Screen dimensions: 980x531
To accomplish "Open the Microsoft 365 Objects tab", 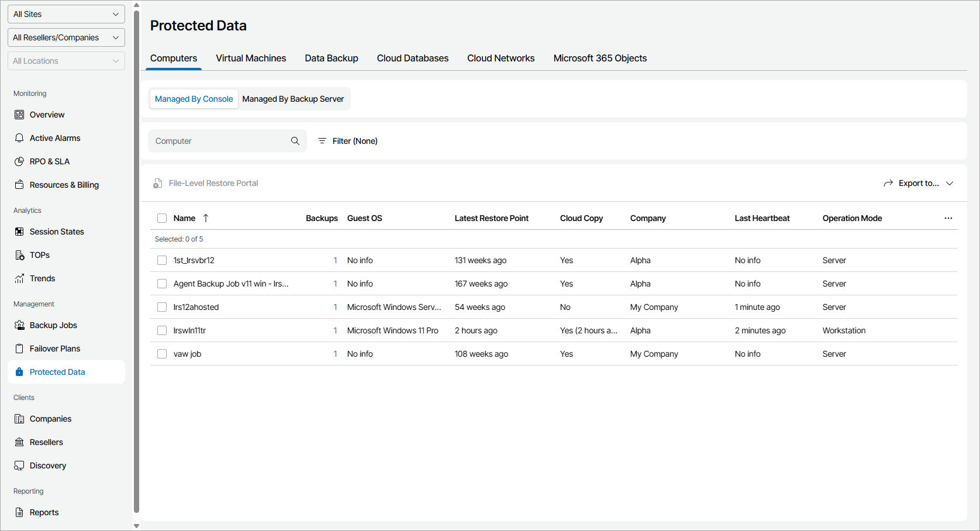I will (600, 58).
